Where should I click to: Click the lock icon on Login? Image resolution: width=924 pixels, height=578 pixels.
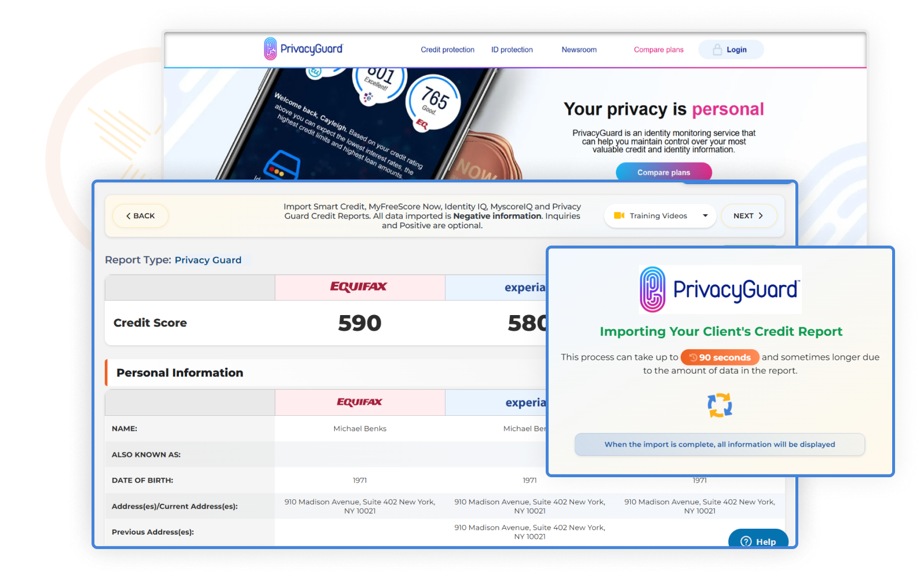(x=717, y=50)
